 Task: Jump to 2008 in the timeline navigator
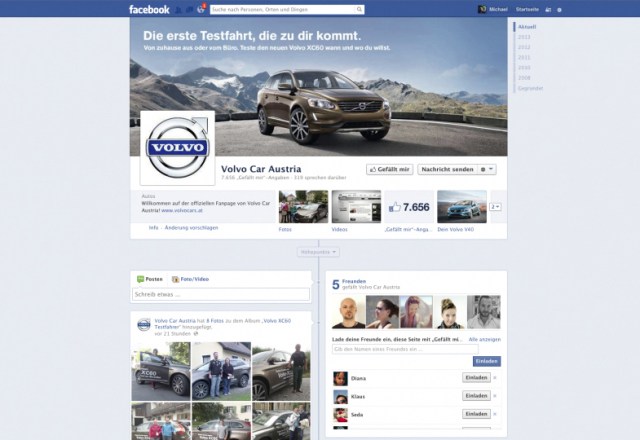point(524,78)
